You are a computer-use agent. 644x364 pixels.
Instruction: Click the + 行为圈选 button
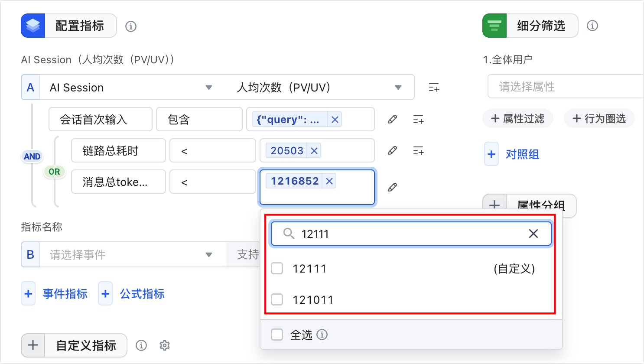coord(599,118)
